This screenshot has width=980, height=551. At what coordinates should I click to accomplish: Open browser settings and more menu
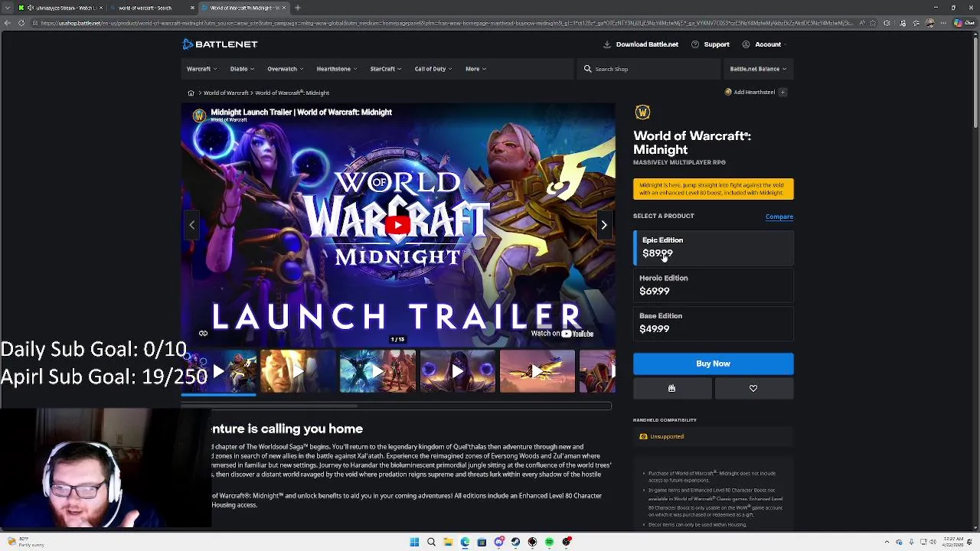pos(942,23)
